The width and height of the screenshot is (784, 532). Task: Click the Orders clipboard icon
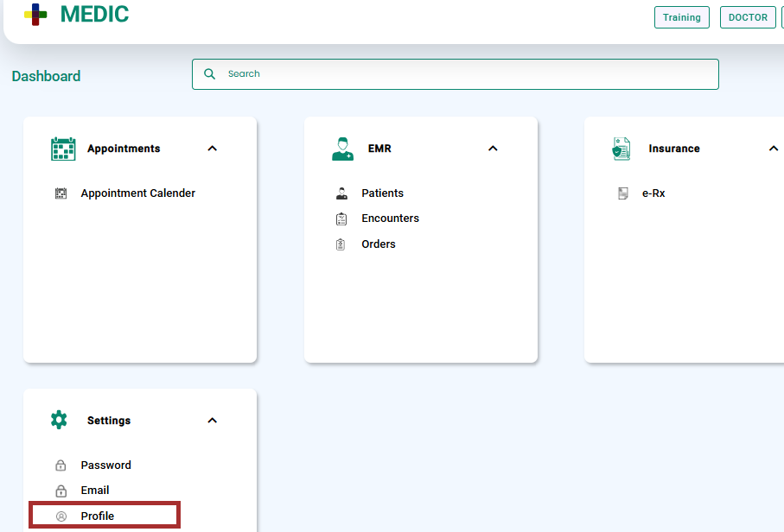pyautogui.click(x=341, y=244)
